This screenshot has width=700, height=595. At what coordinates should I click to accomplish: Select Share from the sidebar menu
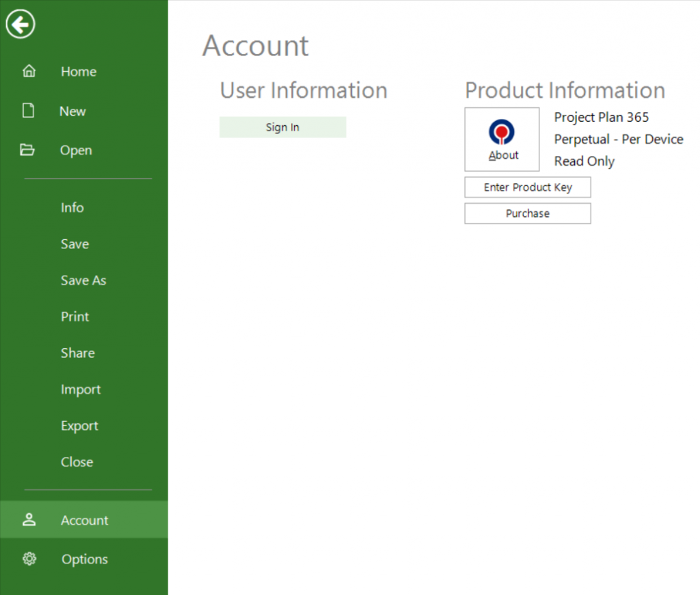tap(77, 353)
